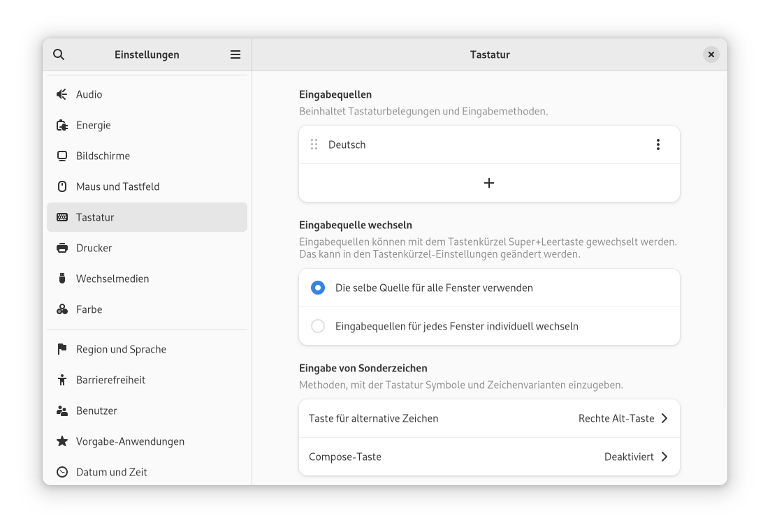The height and width of the screenshot is (532, 770).
Task: Click the Drucker printer icon
Action: coord(62,248)
